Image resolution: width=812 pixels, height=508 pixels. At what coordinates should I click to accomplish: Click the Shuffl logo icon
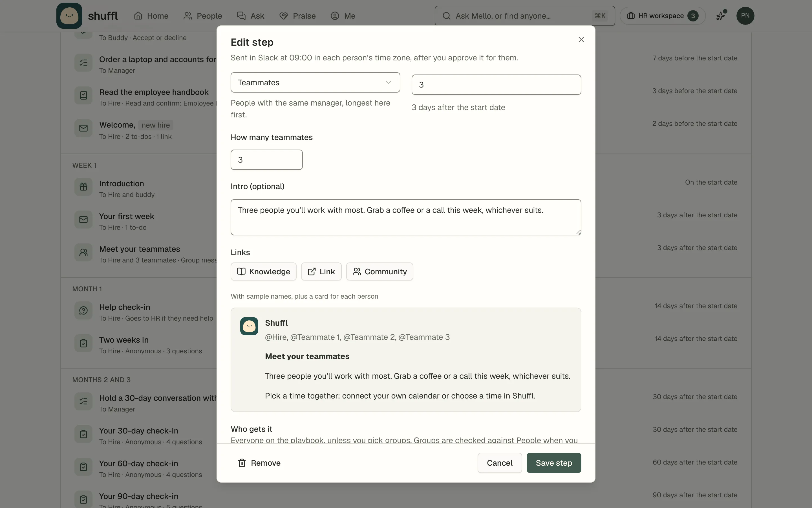69,16
